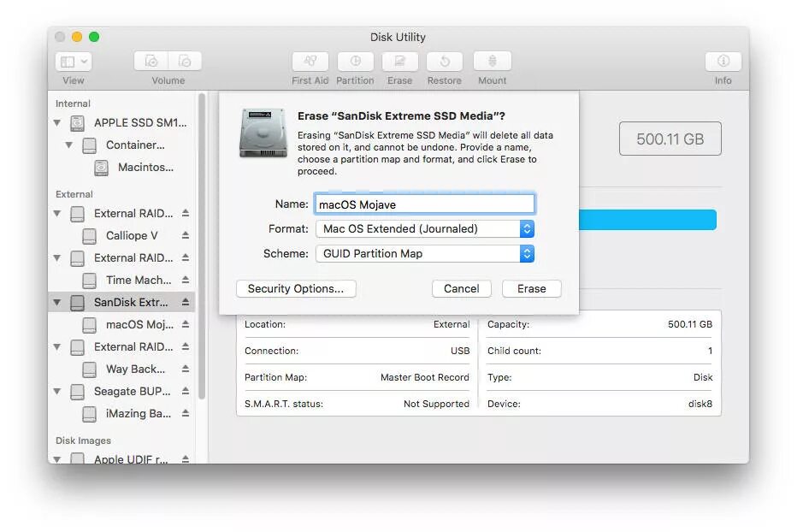Eject the Seagate BUP... disk
Viewport: 797px width, 532px height.
tap(186, 391)
